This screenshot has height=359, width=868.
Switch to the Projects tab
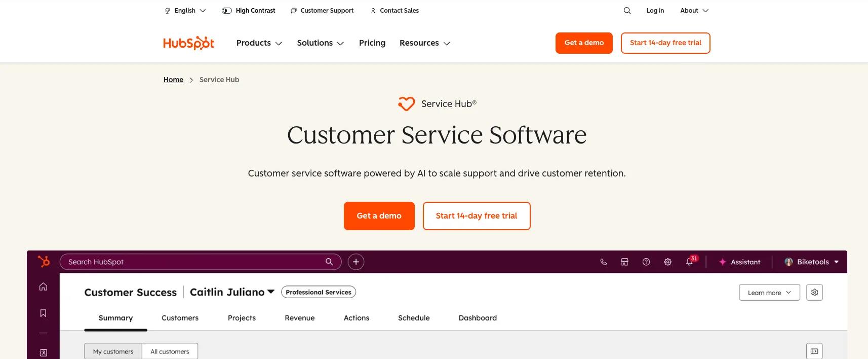tap(242, 318)
